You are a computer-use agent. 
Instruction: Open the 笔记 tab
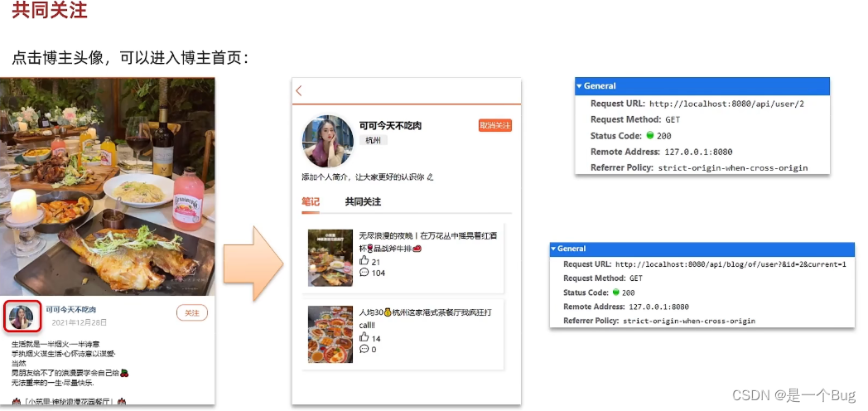(x=311, y=201)
